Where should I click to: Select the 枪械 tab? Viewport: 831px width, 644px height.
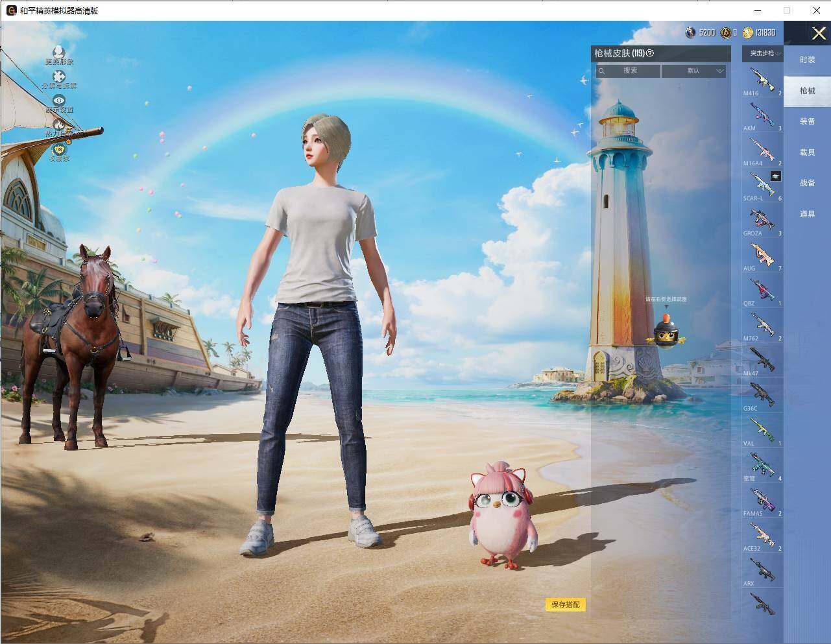coord(807,91)
